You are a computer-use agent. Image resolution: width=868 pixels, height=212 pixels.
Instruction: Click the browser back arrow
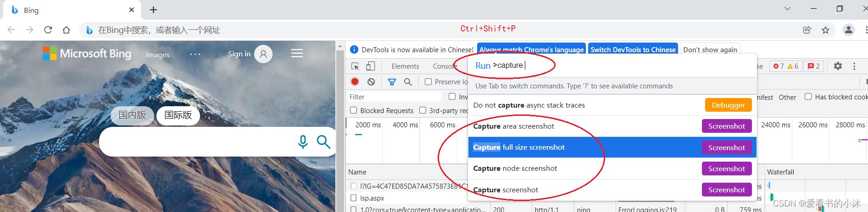point(11,30)
